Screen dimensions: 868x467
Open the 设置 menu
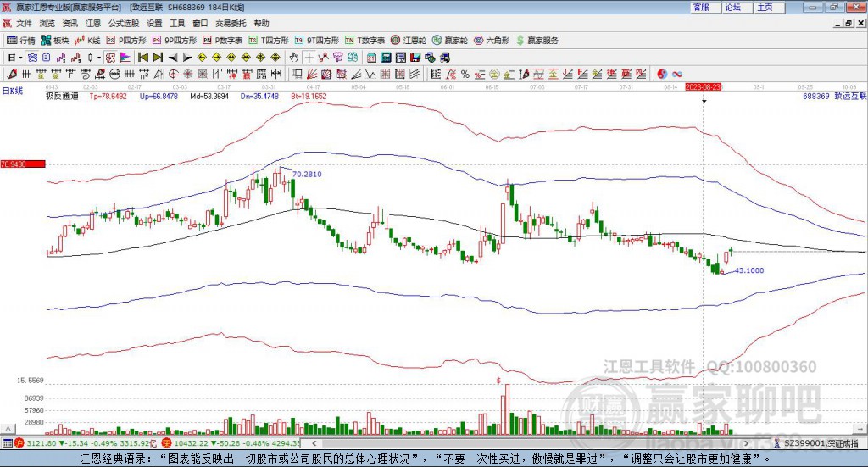(154, 23)
